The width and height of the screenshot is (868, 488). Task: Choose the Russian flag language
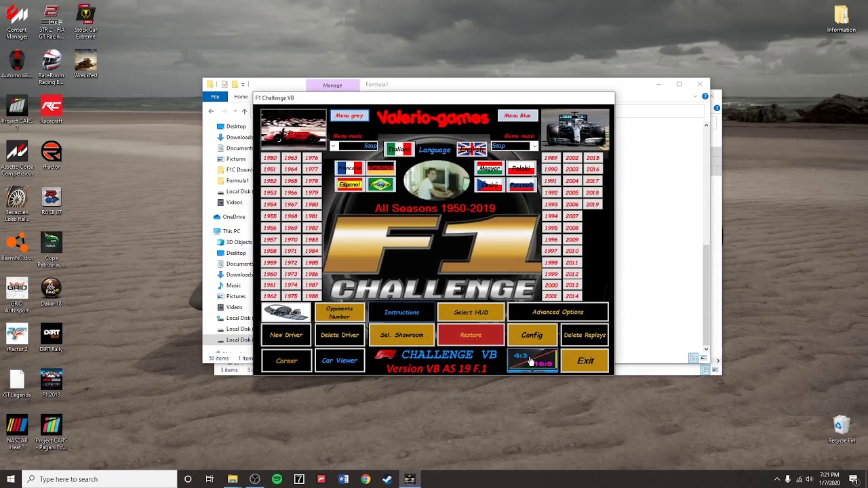[521, 184]
